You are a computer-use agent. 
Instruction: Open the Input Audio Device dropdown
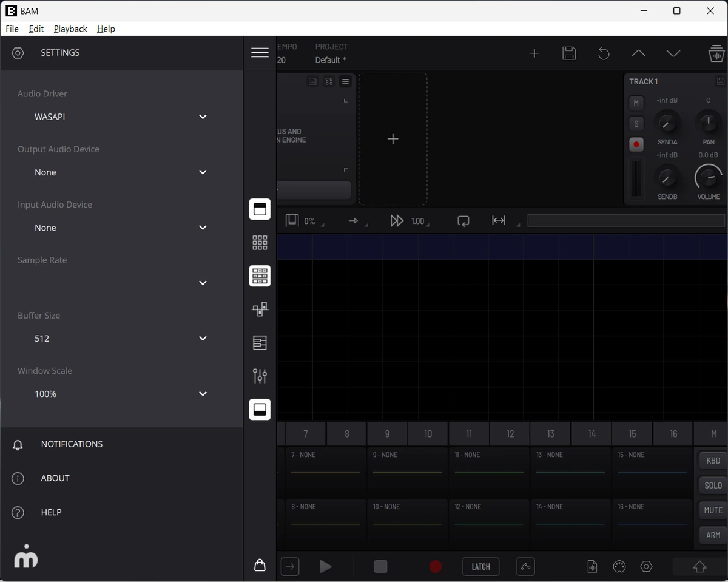[x=121, y=228]
